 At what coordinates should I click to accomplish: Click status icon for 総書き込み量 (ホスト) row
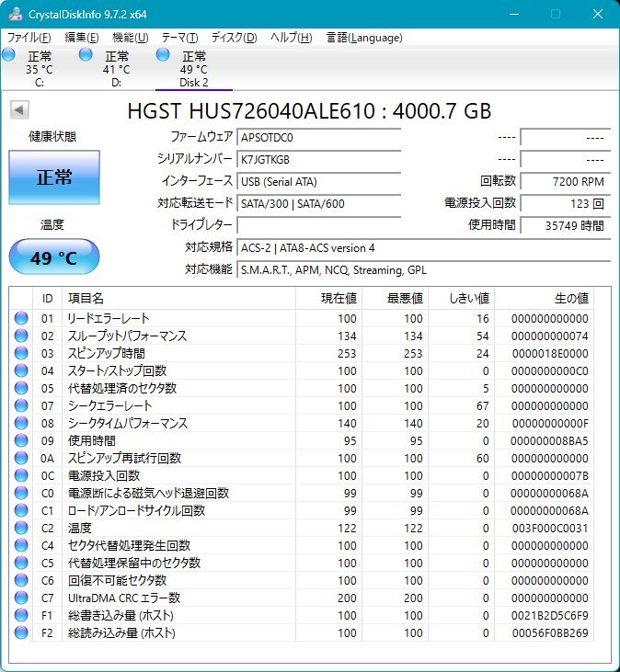click(21, 615)
